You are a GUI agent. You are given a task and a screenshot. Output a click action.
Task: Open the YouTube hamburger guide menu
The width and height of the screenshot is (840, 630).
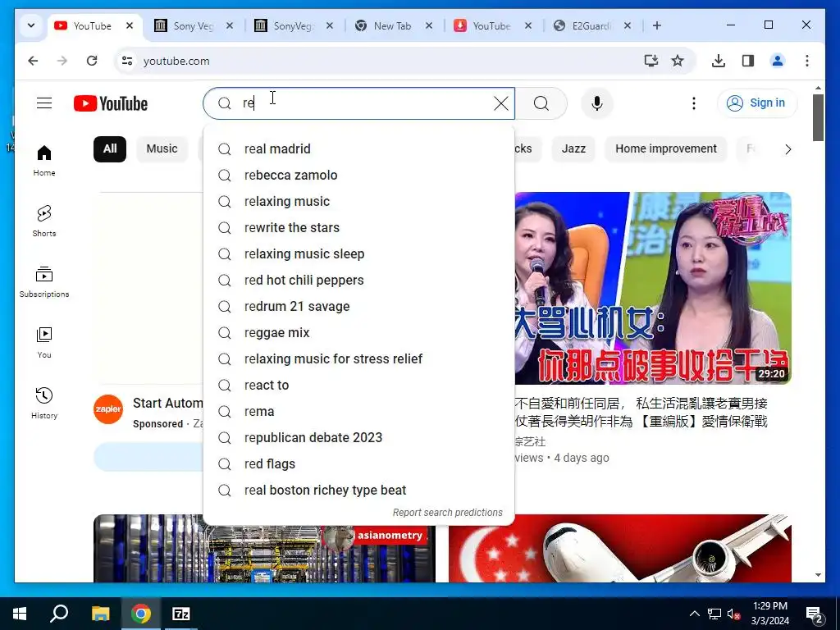(x=44, y=103)
